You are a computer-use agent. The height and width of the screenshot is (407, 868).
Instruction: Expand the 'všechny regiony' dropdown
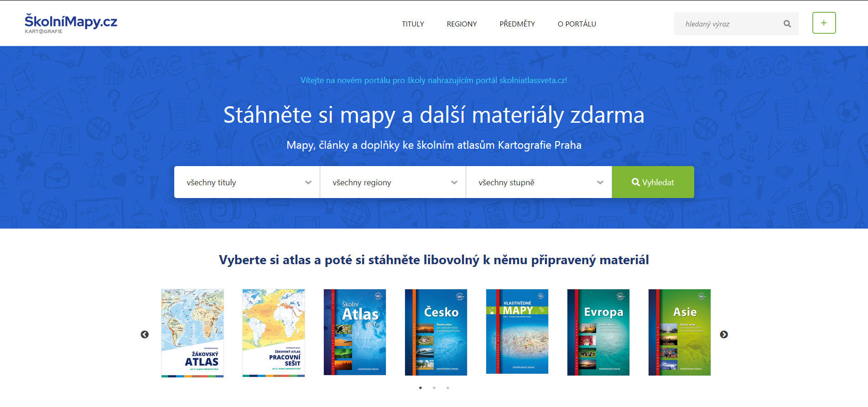point(393,182)
